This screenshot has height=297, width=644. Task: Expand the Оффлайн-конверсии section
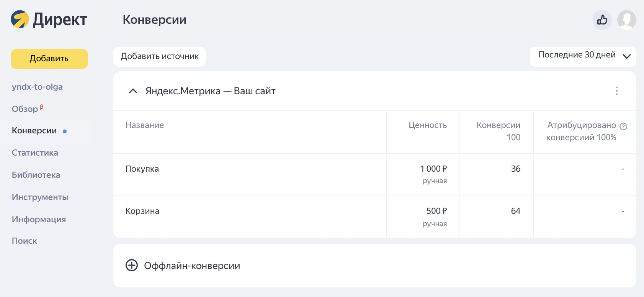(192, 266)
